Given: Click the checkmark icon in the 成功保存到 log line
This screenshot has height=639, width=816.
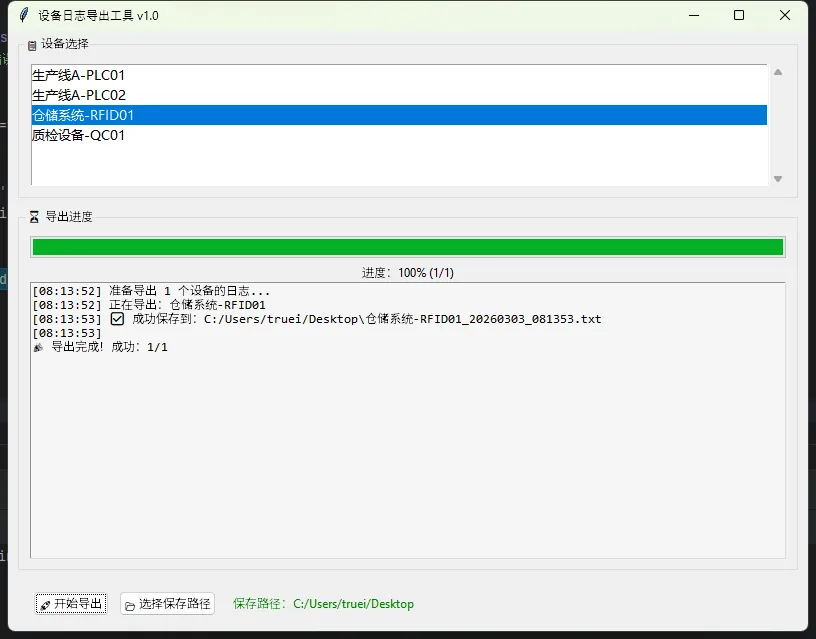Looking at the screenshot, I should click(117, 319).
